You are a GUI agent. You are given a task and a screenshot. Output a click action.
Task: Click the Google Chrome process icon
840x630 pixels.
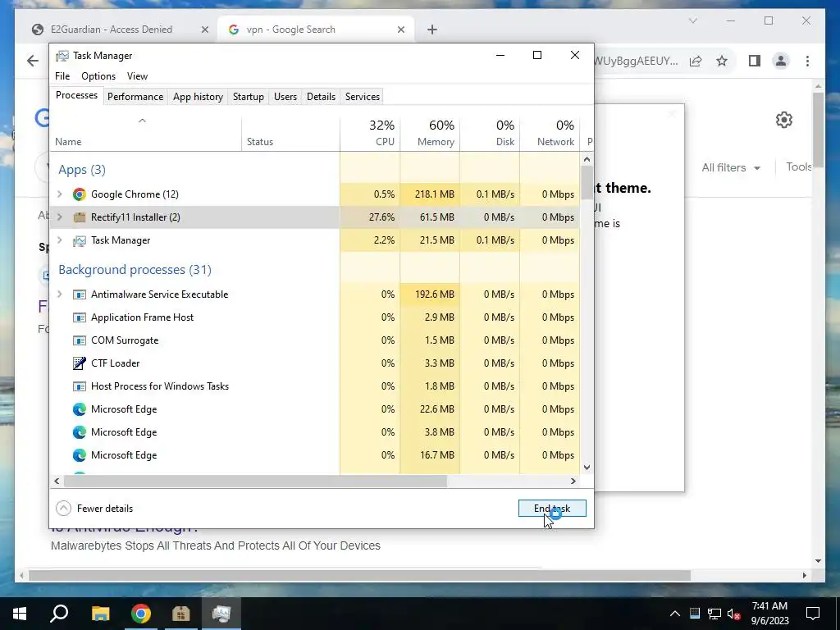tap(80, 194)
